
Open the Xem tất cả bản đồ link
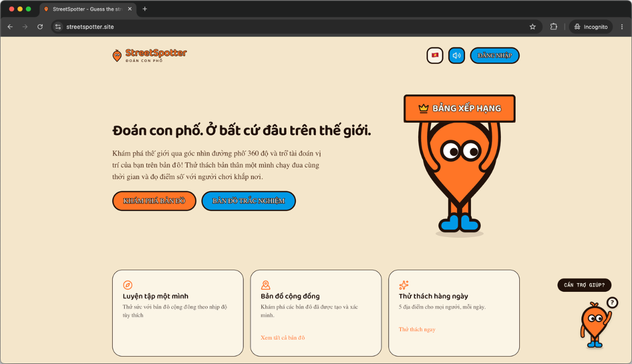[283, 338]
